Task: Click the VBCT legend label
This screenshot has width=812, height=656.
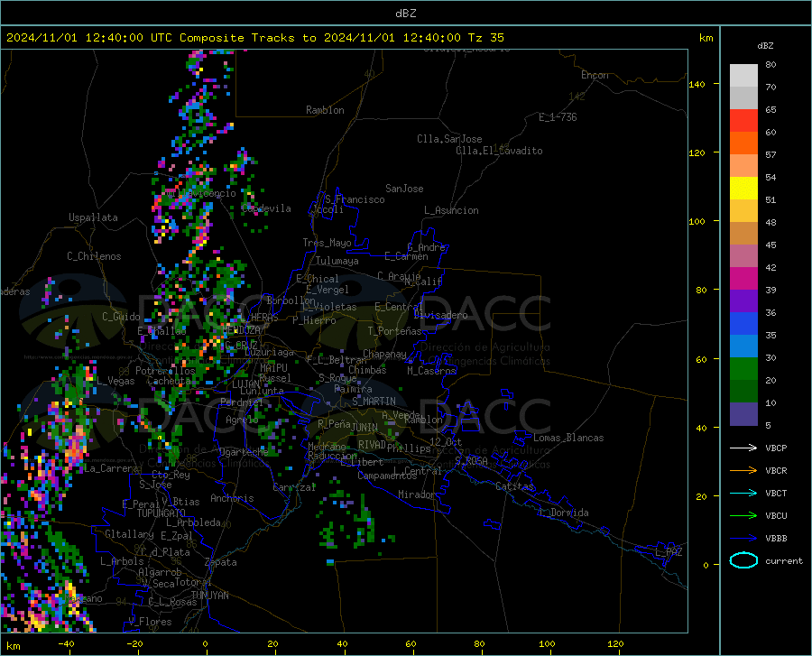Action: tap(776, 493)
